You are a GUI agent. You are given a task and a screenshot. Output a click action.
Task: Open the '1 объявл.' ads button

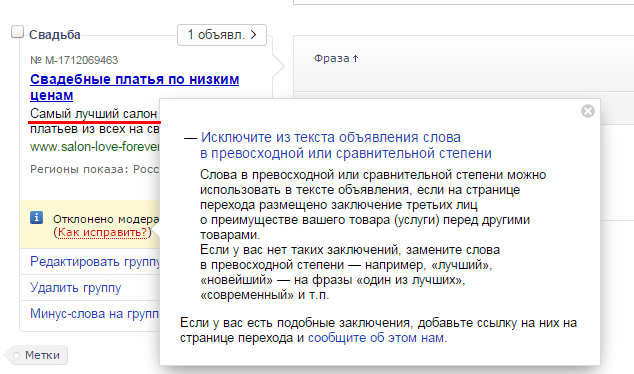[x=222, y=35]
